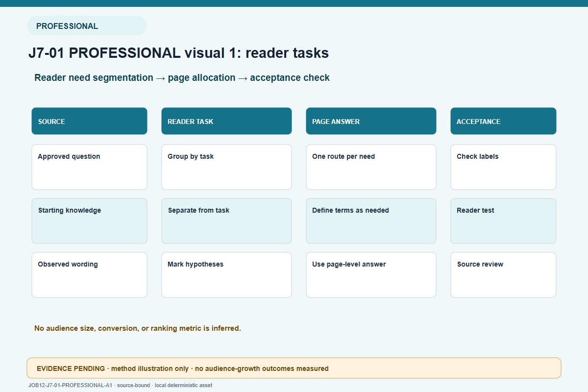Click the EVIDENCE PENDING notice banner
This screenshot has height=392, width=588.
click(x=294, y=368)
